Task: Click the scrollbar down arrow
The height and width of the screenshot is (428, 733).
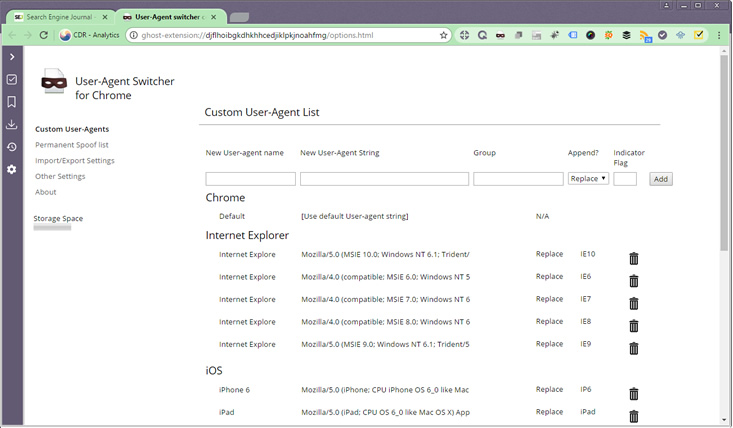Action: [x=724, y=420]
